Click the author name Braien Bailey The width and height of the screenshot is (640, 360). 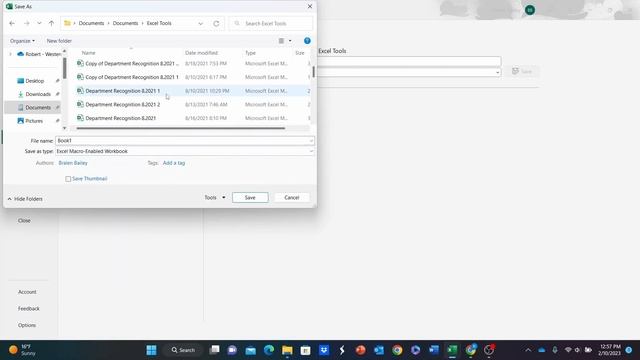(x=73, y=163)
